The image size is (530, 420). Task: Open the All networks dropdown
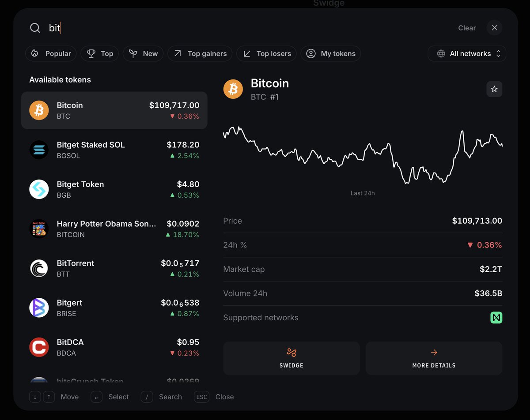(467, 53)
